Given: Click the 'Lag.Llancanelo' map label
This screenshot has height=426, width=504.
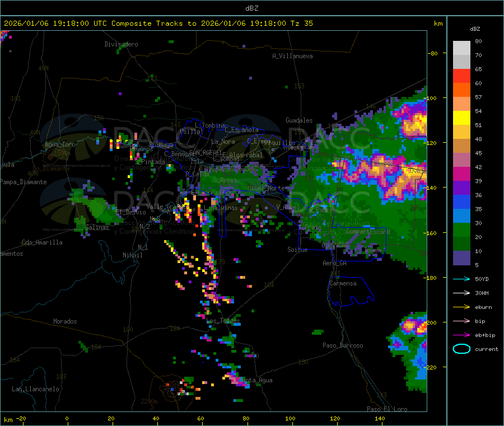Looking at the screenshot, I should click(35, 389).
